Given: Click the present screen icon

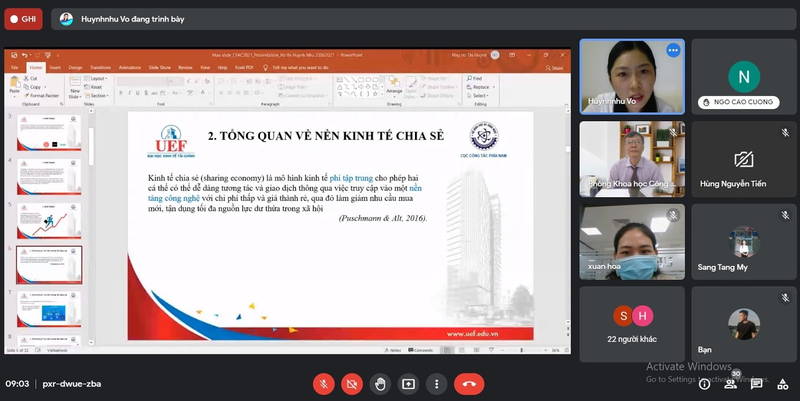Looking at the screenshot, I should (408, 383).
